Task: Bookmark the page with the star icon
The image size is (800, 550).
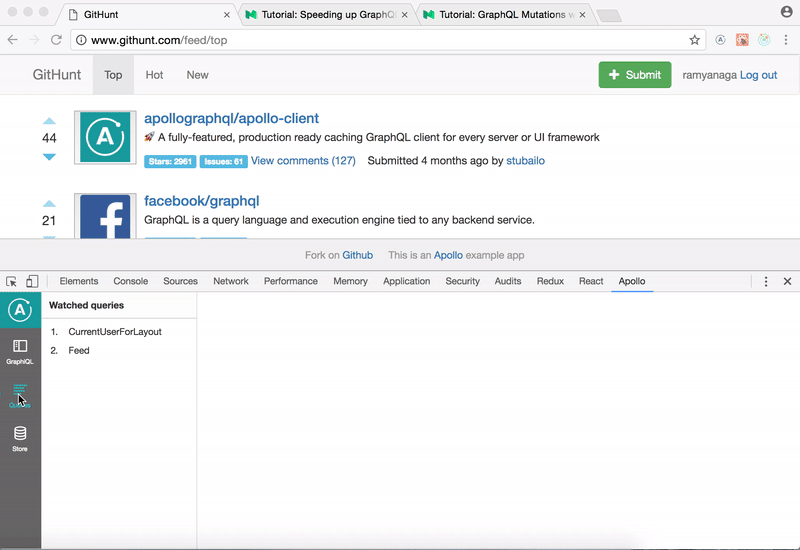Action: (694, 40)
